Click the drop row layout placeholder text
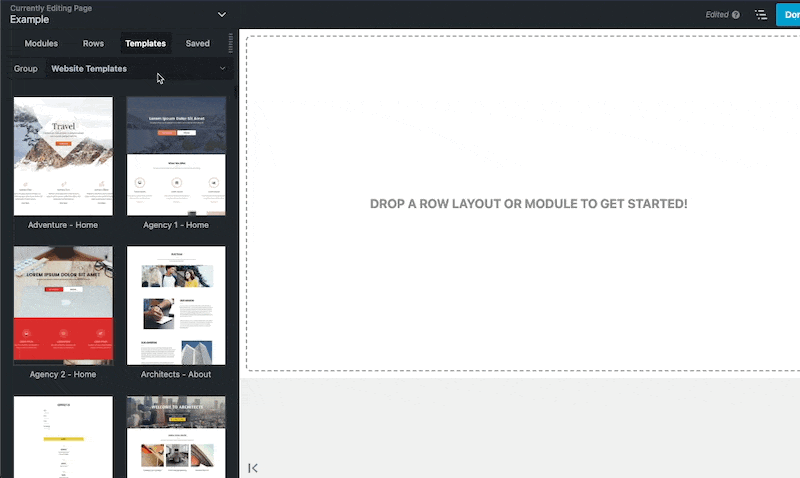800x478 pixels. coord(529,204)
